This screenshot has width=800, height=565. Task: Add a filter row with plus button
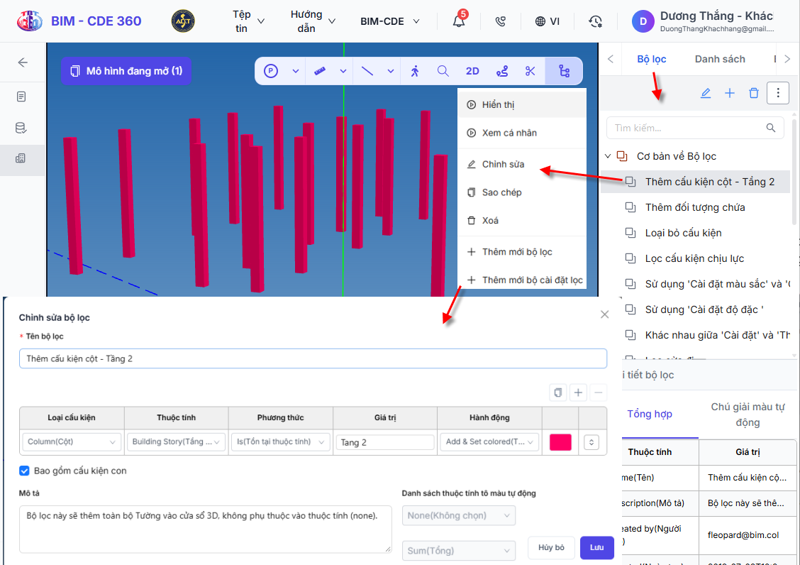click(x=578, y=392)
